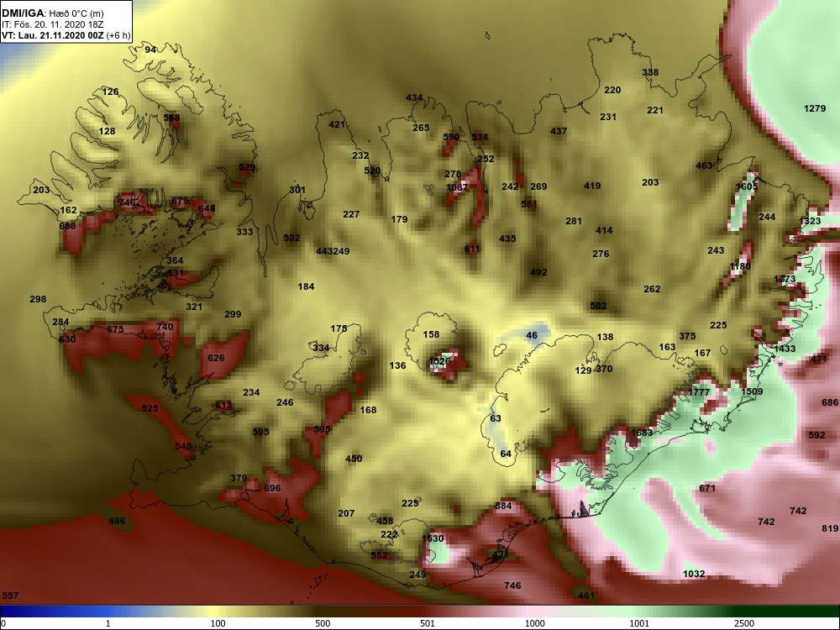Click the 1373 height value
The image size is (840, 630).
tap(785, 279)
